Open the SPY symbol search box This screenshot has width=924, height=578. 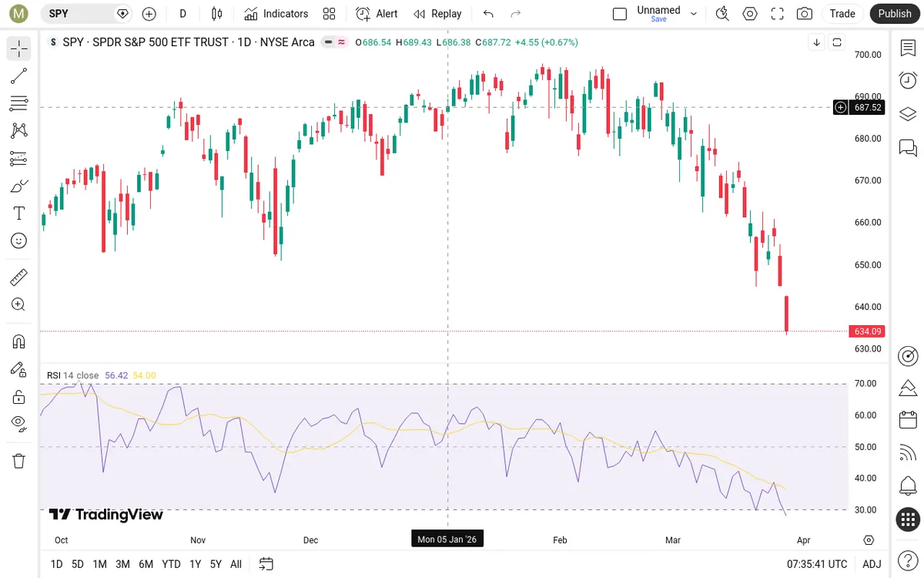coord(87,14)
